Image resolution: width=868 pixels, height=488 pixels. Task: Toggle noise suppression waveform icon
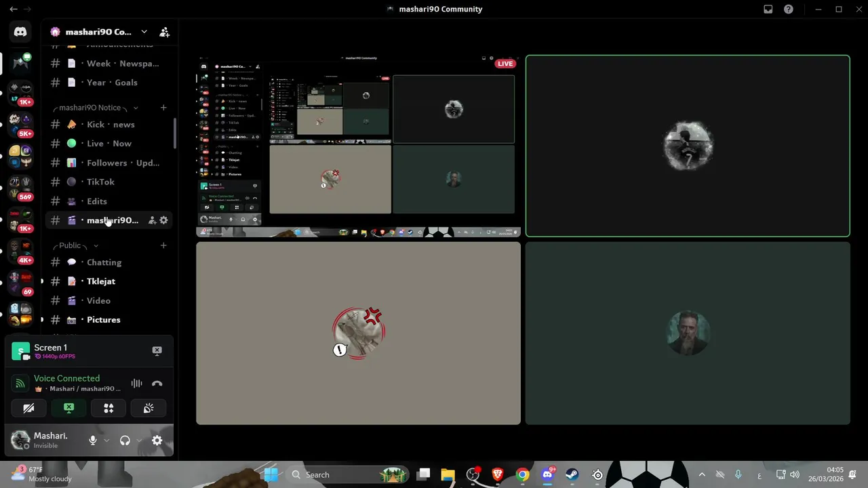(136, 384)
